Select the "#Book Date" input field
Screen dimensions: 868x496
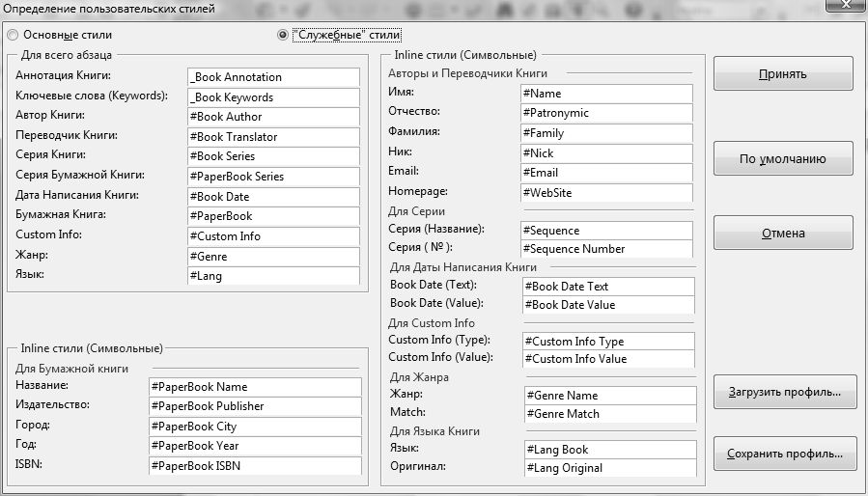[x=273, y=197]
